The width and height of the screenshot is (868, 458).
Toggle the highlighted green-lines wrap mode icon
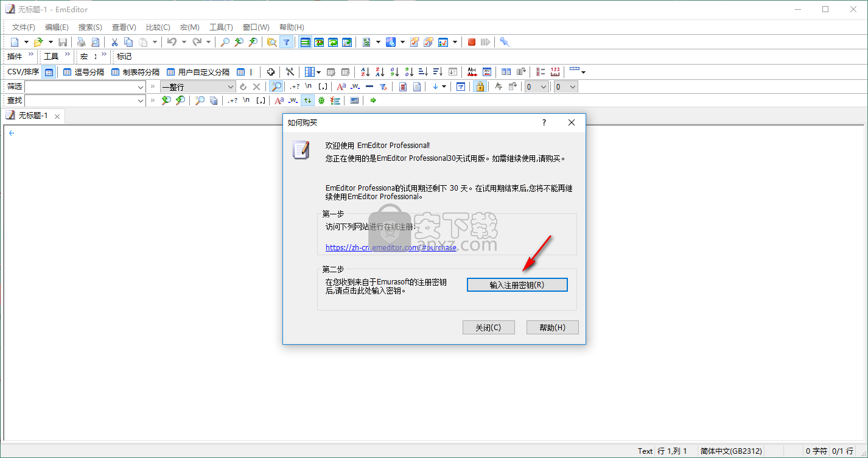pyautogui.click(x=304, y=42)
